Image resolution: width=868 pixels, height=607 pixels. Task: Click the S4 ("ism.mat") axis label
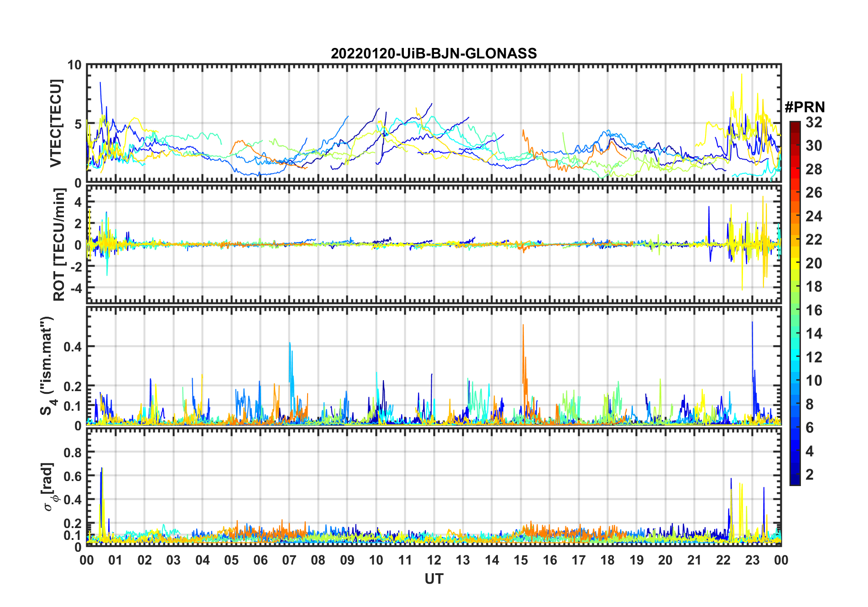click(x=47, y=366)
